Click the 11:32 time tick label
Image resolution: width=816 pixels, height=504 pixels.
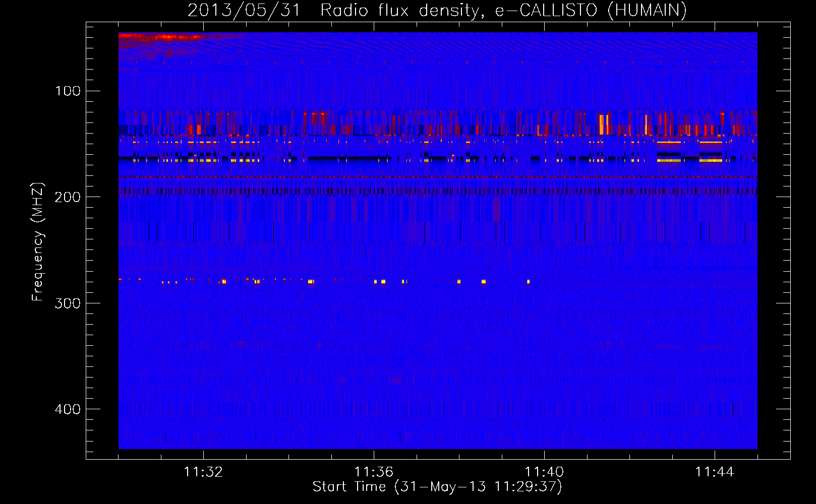(x=203, y=472)
